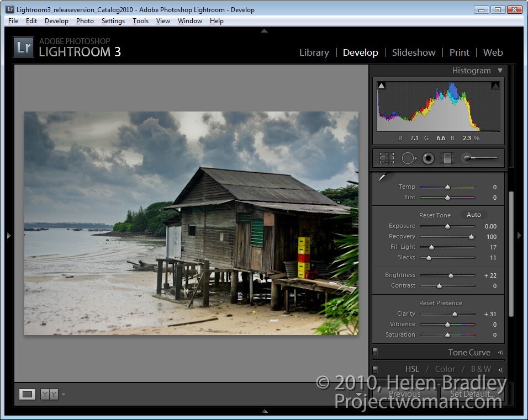
Task: Select the Graduated Filter tool
Action: [447, 158]
